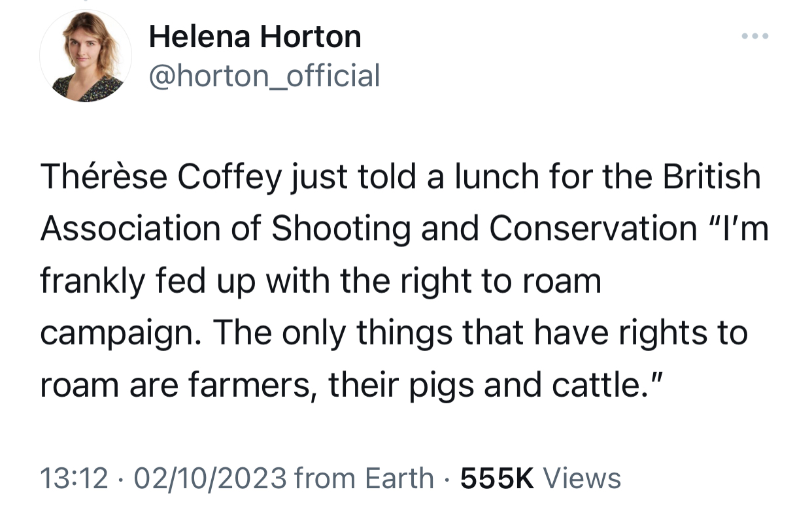812x517 pixels.
Task: Click the "from Earth" location text
Action: (364, 478)
